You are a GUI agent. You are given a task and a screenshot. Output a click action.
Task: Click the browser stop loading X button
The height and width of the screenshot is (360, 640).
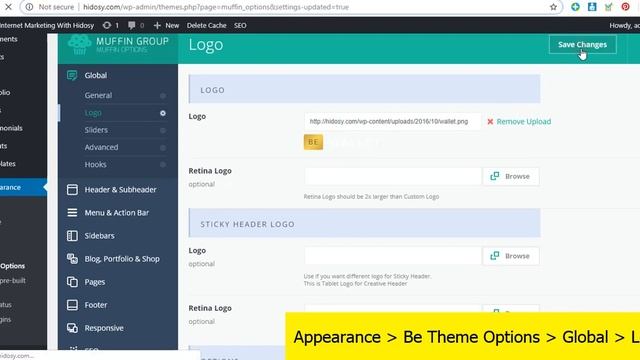[8, 7]
